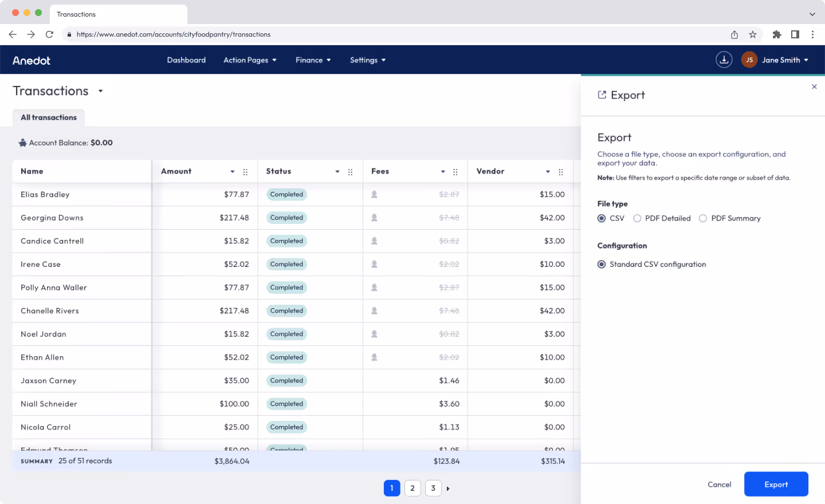Cancel the export dialog
Image resolution: width=825 pixels, height=504 pixels.
[x=719, y=484]
